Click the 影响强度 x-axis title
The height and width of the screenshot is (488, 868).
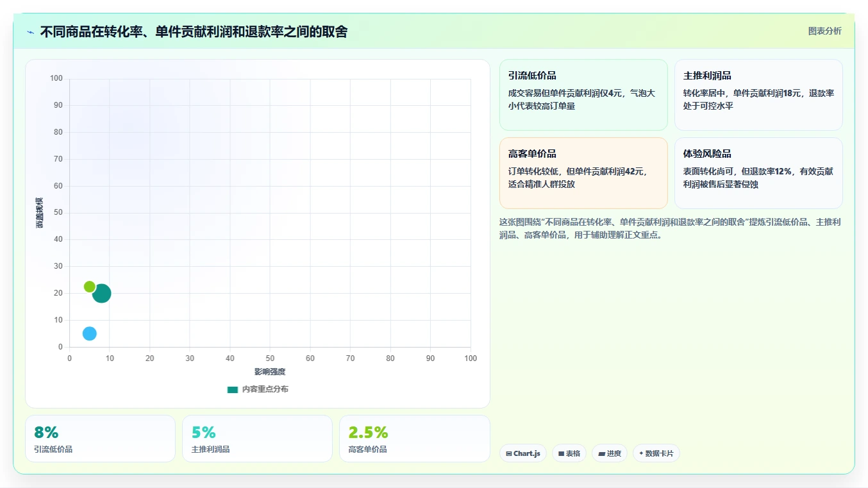[270, 372]
